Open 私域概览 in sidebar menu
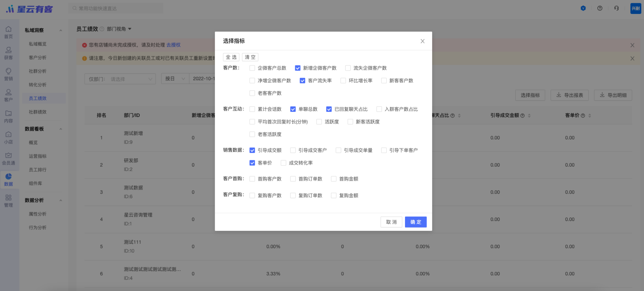Screen dimensions: 644x291 [x=38, y=44]
